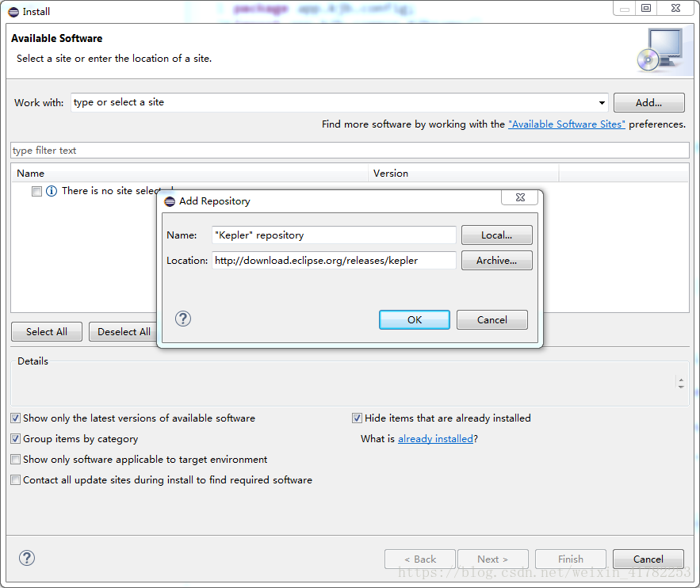Close the Add Repository dialog

pos(519,197)
